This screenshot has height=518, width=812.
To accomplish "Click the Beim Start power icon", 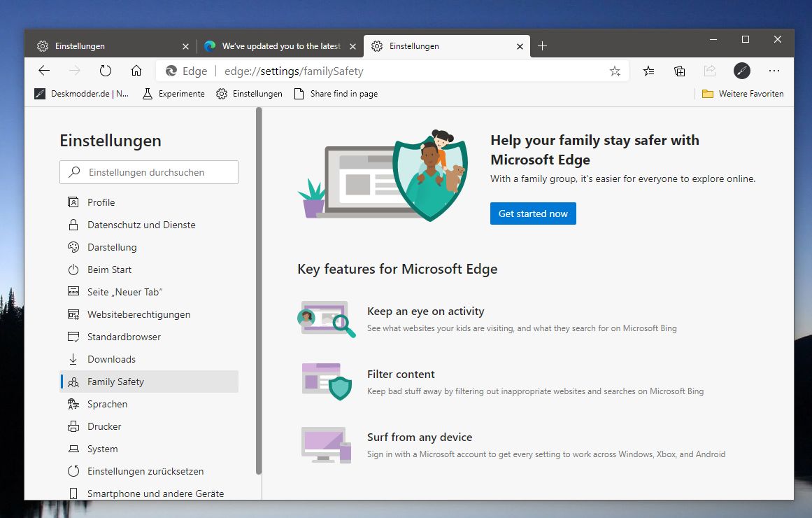I will pos(73,269).
